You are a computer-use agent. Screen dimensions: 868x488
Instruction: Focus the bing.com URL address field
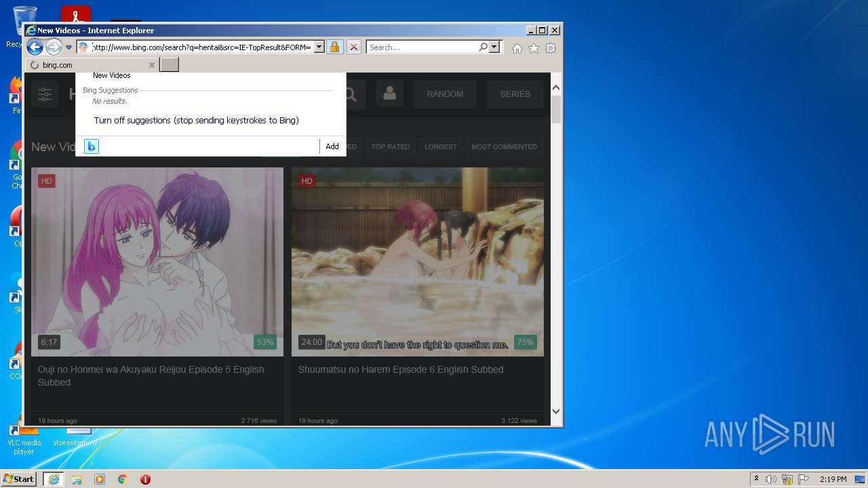coord(201,47)
